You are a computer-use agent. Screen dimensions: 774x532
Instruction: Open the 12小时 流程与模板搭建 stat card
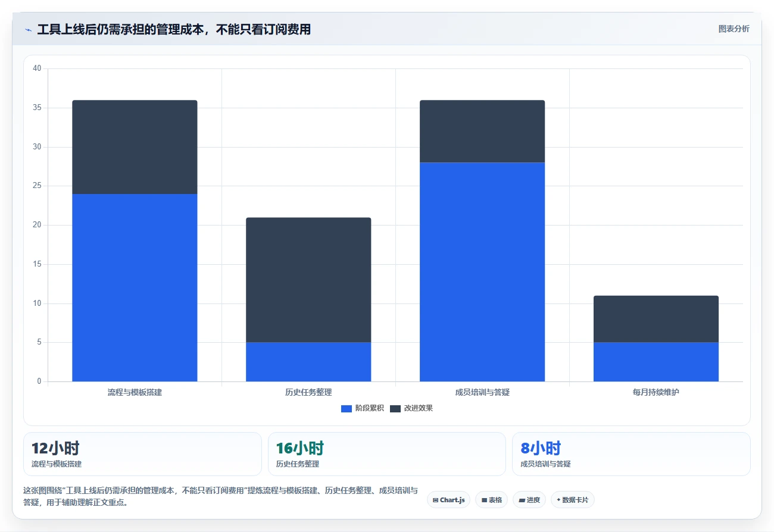coord(142,454)
